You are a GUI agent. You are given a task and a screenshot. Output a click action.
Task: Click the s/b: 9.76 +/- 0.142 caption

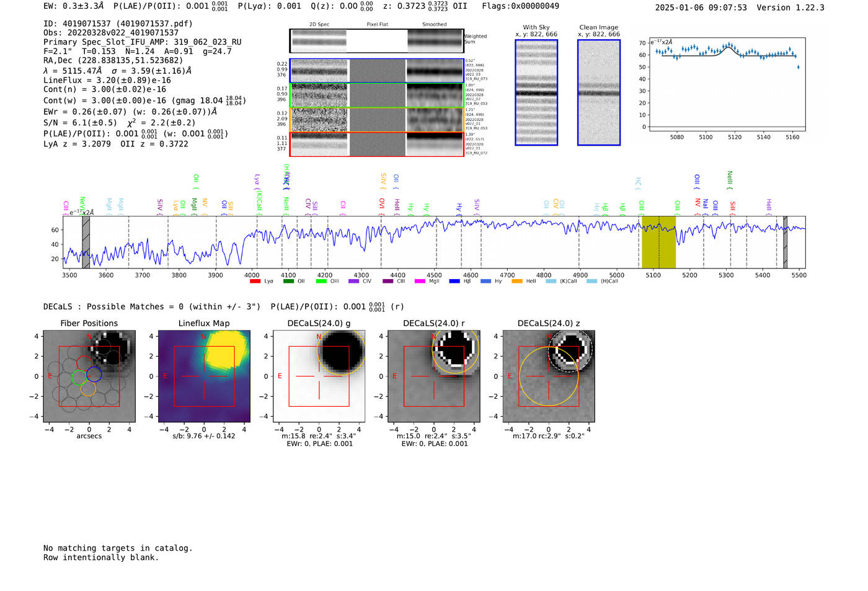click(204, 436)
